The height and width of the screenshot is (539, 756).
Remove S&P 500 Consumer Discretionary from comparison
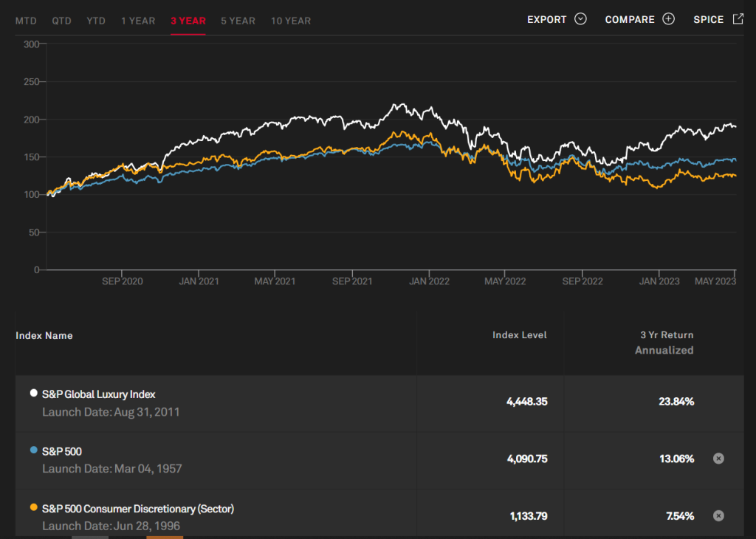point(718,516)
